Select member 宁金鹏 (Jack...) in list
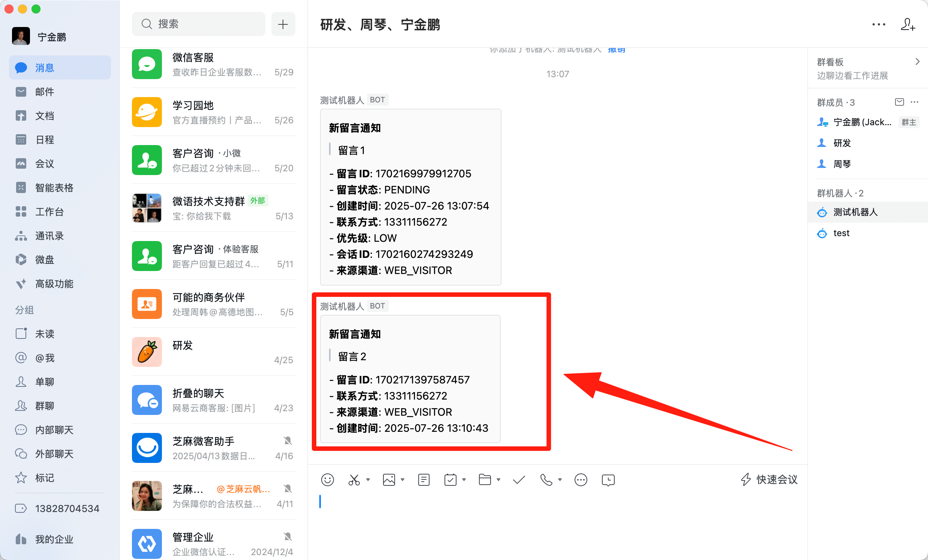The width and height of the screenshot is (928, 560). tap(868, 122)
